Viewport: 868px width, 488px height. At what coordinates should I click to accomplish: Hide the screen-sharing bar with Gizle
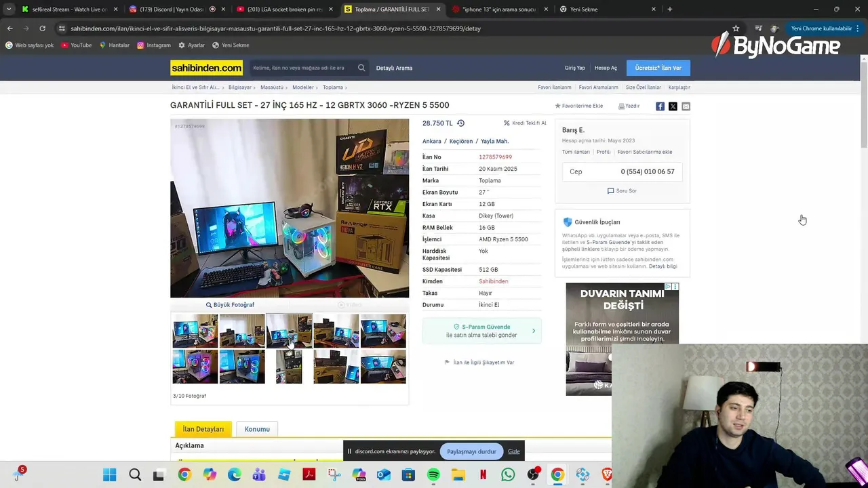pyautogui.click(x=514, y=451)
